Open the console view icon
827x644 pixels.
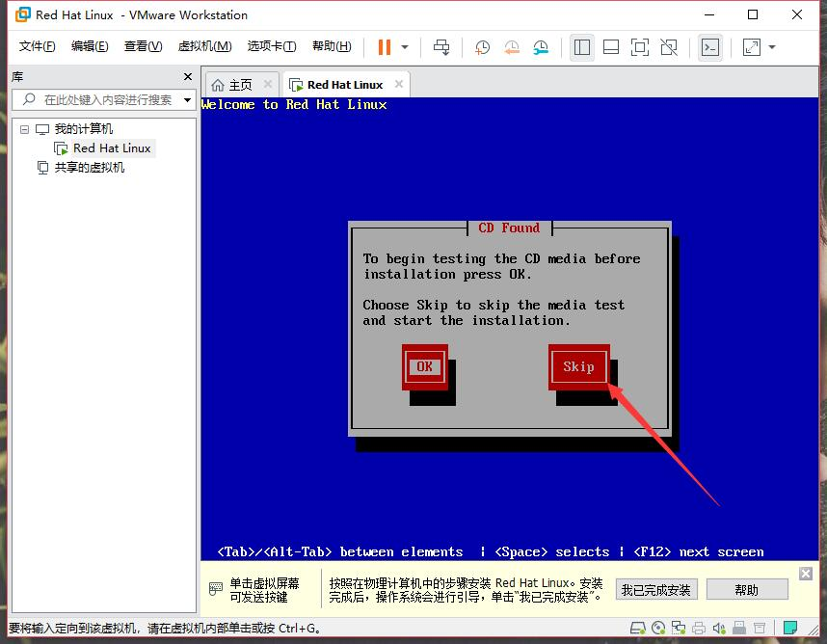710,47
